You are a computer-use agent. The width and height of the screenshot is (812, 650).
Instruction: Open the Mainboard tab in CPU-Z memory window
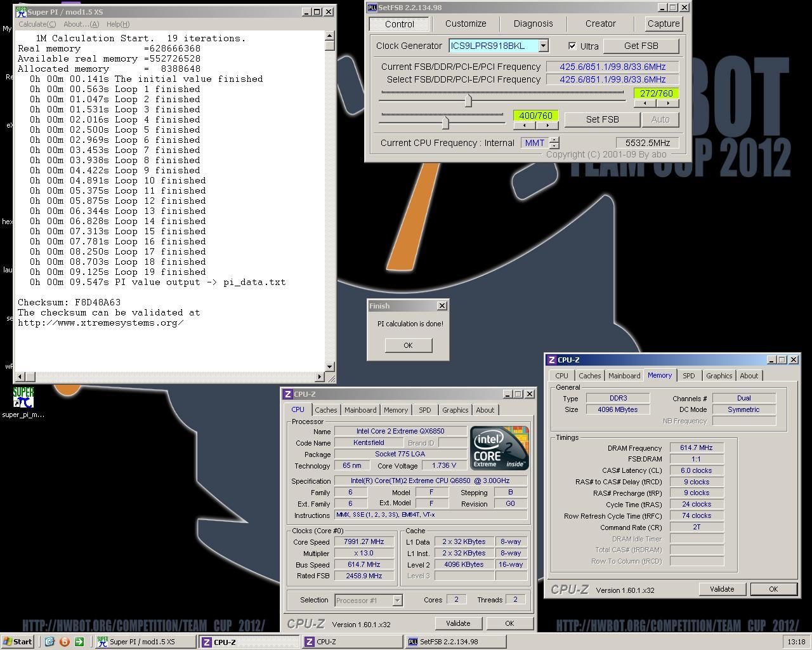pos(624,376)
